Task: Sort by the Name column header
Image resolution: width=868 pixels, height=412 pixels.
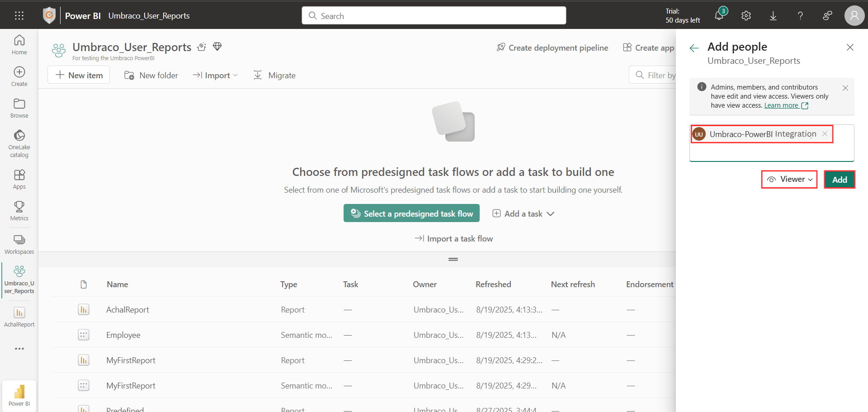Action: pyautogui.click(x=118, y=284)
